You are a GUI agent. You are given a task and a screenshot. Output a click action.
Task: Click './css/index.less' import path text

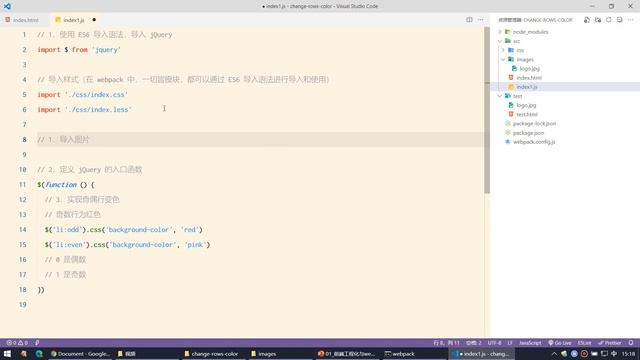[98, 110]
